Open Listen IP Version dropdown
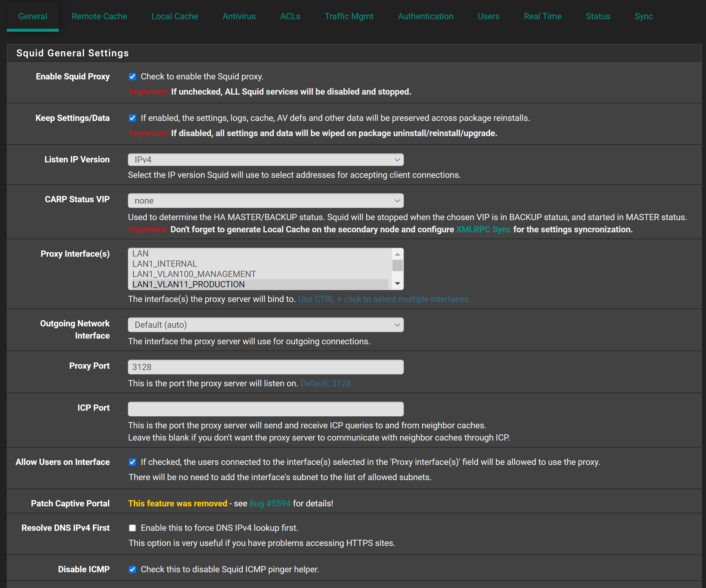Viewport: 706px width, 588px height. click(266, 160)
